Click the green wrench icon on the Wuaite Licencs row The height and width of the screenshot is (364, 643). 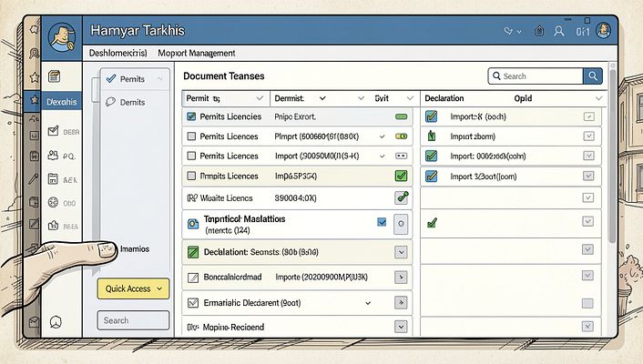[x=402, y=197]
